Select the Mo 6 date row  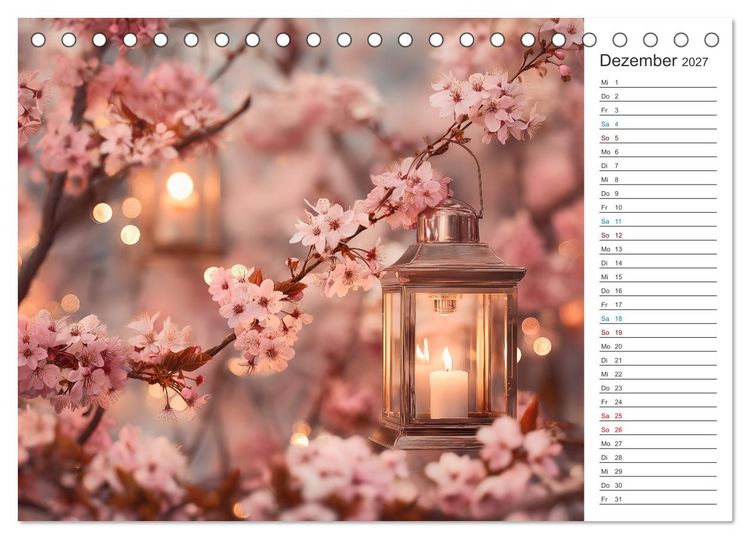pos(658,152)
